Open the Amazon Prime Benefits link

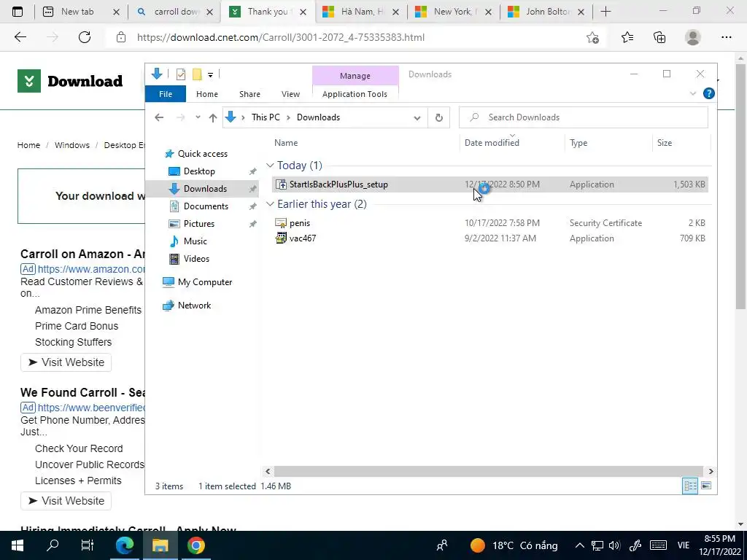pyautogui.click(x=88, y=310)
